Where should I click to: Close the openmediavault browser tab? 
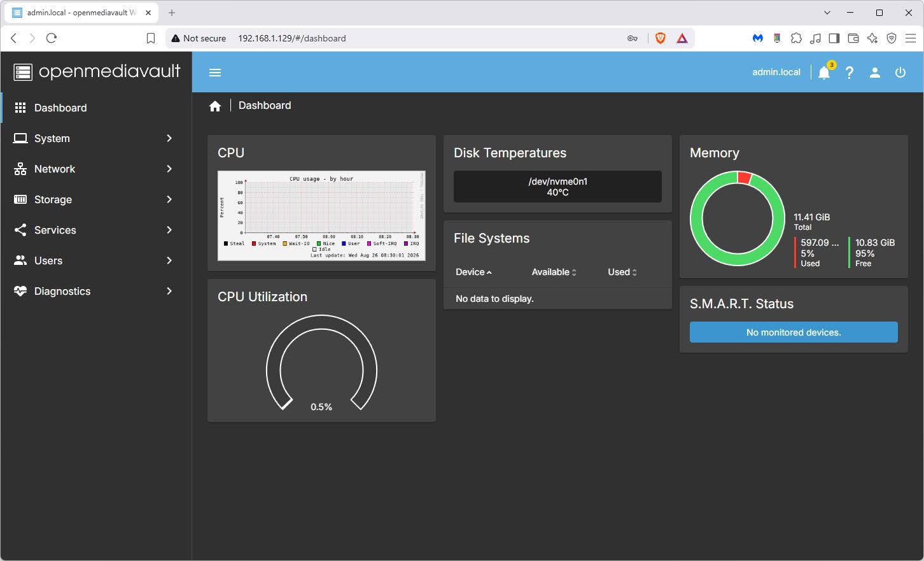[148, 13]
